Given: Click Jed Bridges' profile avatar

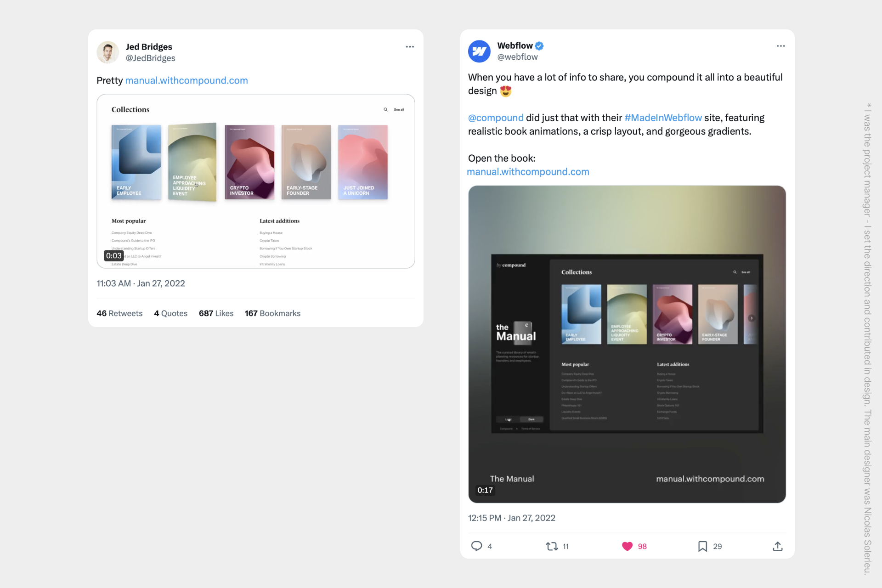Looking at the screenshot, I should click(x=108, y=52).
